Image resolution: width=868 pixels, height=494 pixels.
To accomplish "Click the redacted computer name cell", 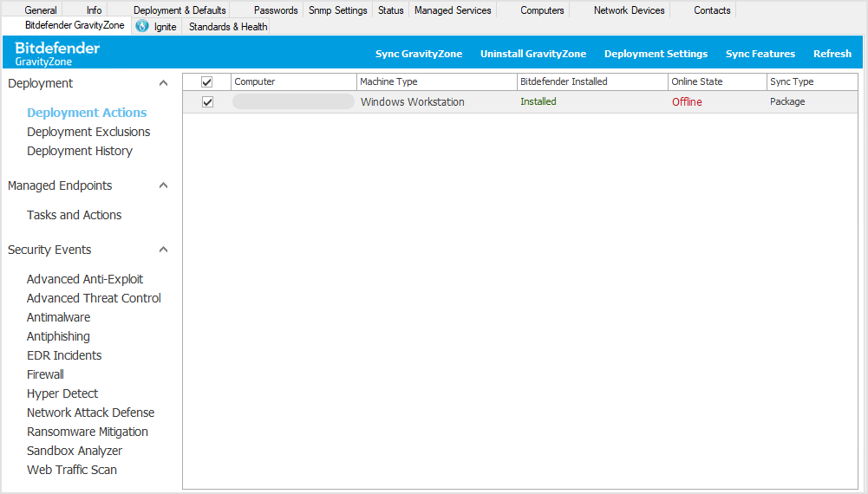I will coord(293,101).
